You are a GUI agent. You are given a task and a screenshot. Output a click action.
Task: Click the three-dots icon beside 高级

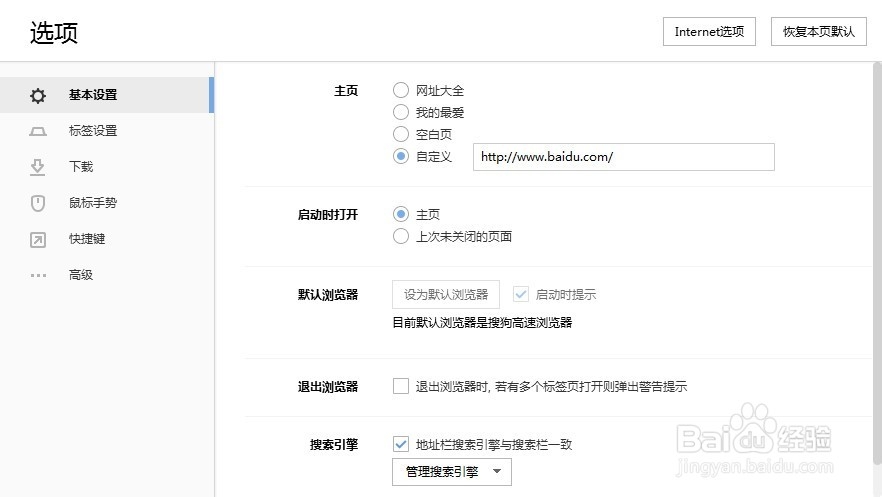point(38,275)
